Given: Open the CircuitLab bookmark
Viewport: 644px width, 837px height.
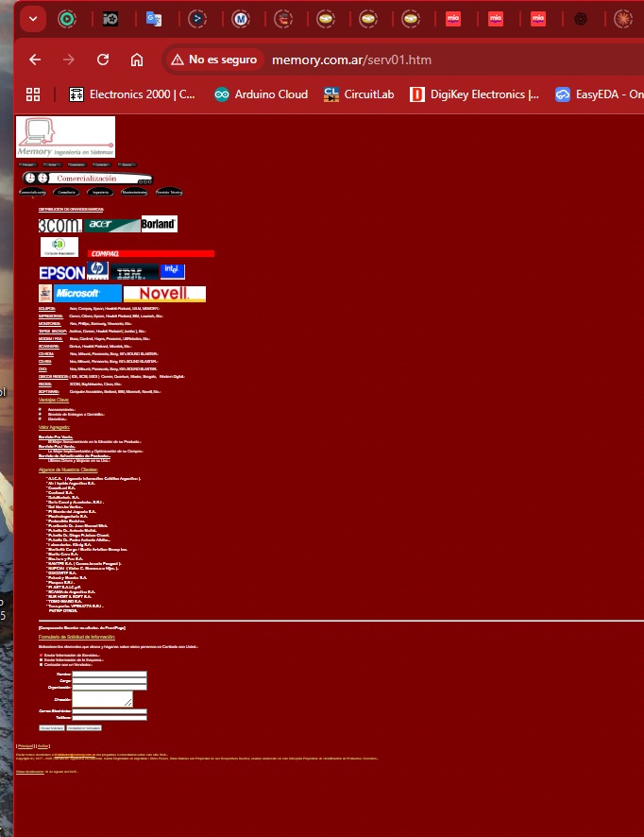Looking at the screenshot, I should tap(359, 94).
